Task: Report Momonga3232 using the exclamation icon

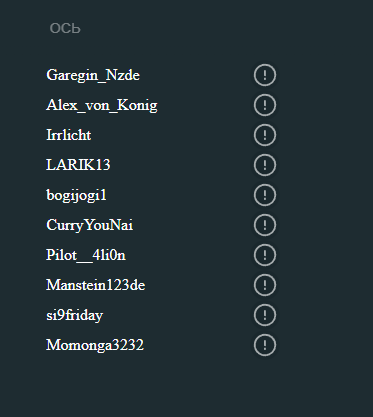Action: pyautogui.click(x=265, y=345)
